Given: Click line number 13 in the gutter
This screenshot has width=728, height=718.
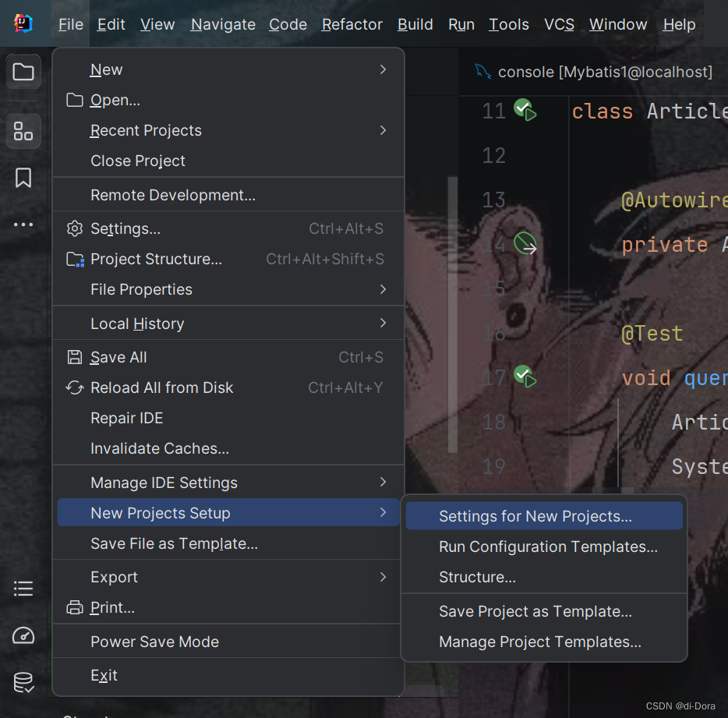Looking at the screenshot, I should (493, 200).
